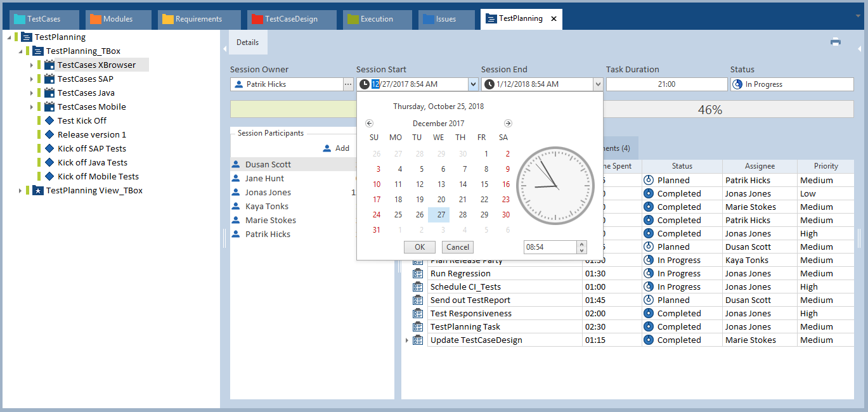Expand the Update TestCaseDesign row
Viewport: 868px width, 412px height.
pyautogui.click(x=407, y=340)
